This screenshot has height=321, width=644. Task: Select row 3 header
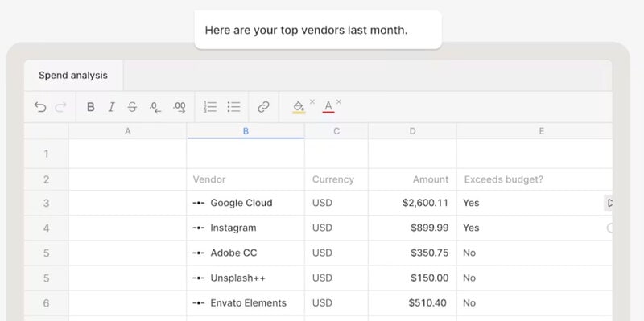(x=47, y=203)
